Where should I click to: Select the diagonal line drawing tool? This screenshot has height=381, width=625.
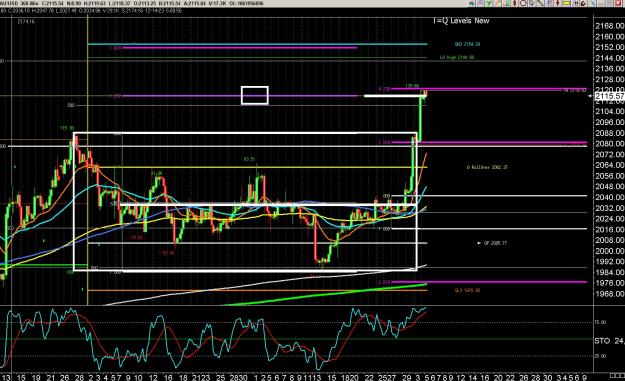[540, 3]
